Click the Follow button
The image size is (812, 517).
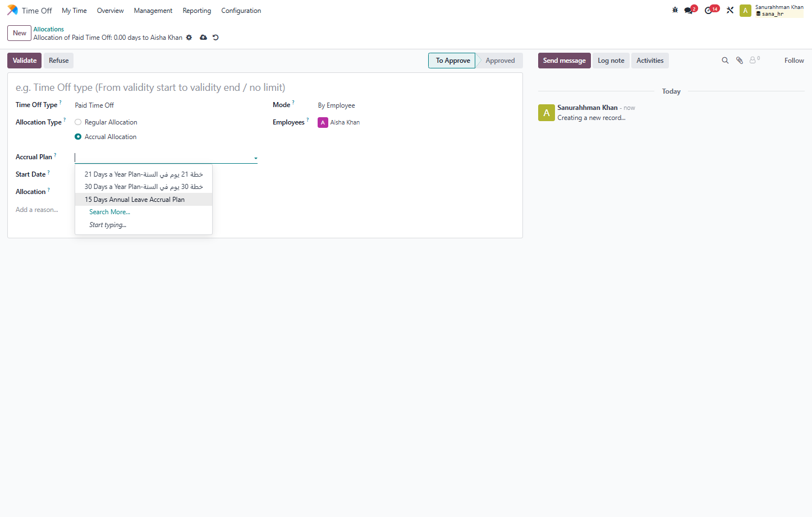pyautogui.click(x=794, y=61)
